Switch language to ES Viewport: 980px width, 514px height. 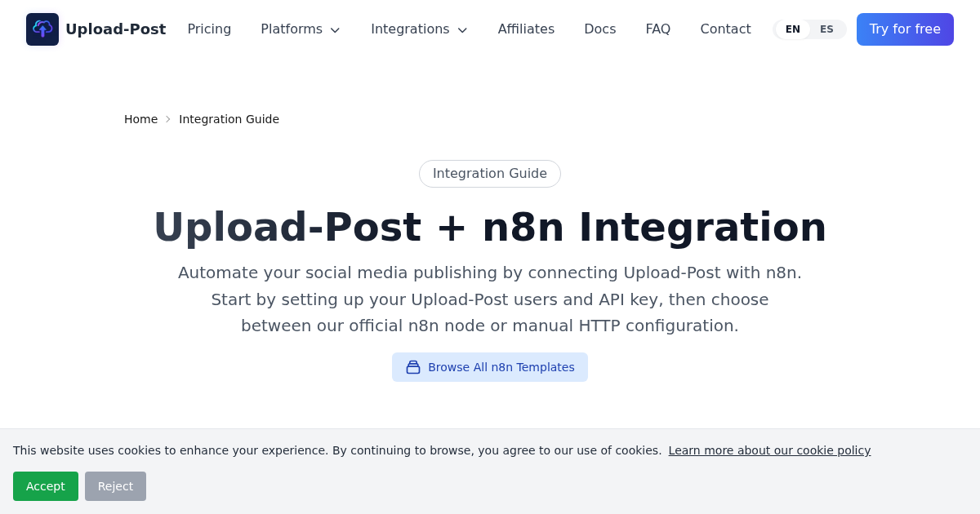[826, 29]
